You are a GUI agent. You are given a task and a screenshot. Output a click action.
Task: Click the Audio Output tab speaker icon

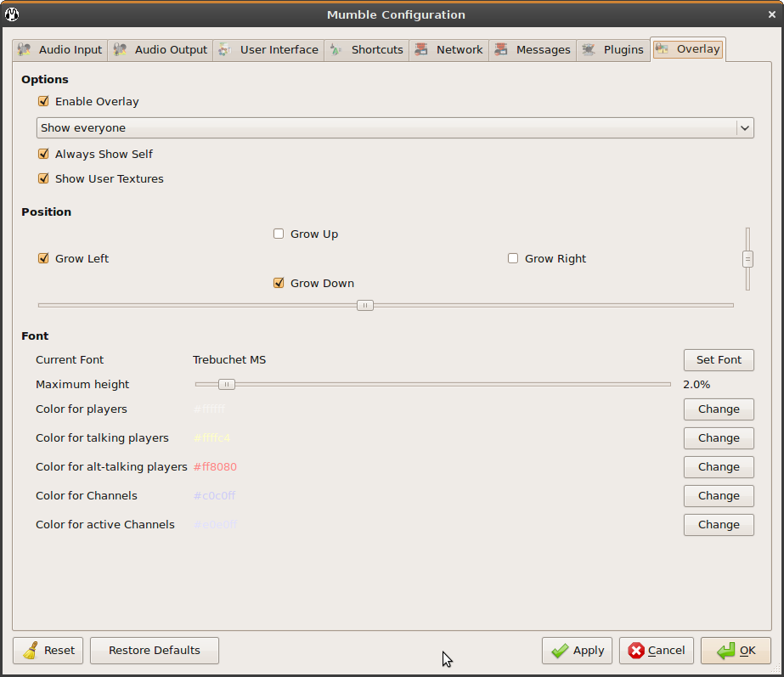tap(121, 50)
